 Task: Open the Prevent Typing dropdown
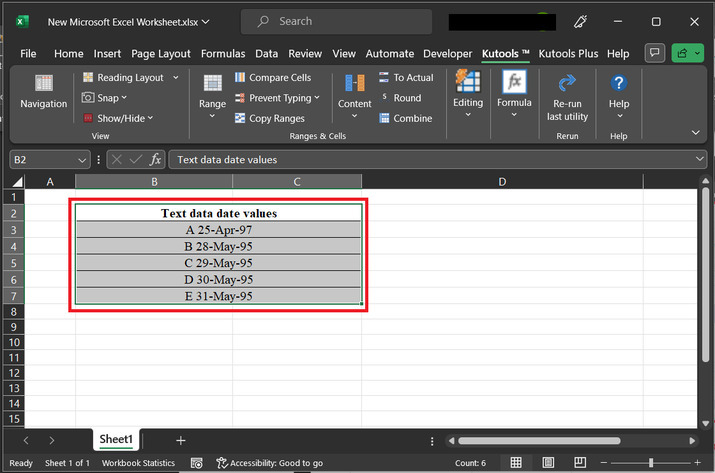317,98
